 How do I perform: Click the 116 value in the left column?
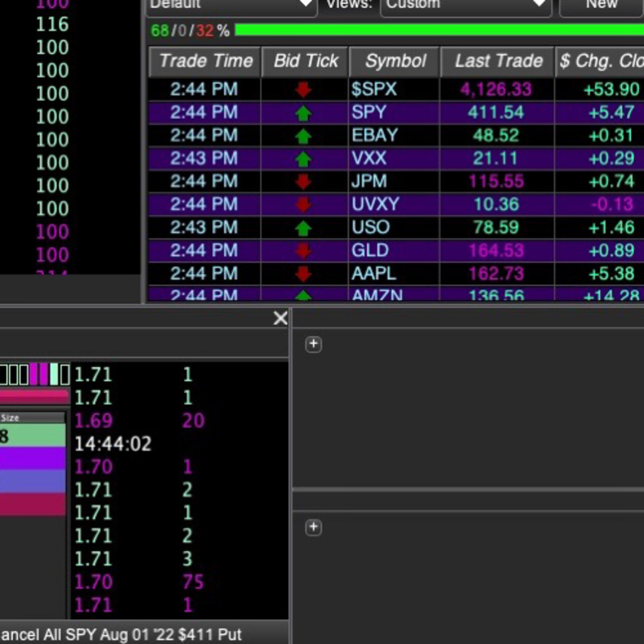(x=52, y=24)
